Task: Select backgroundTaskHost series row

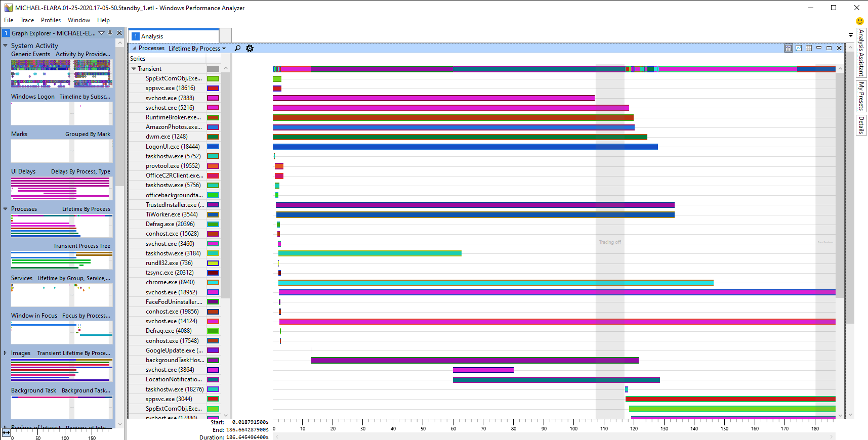Action: point(175,360)
